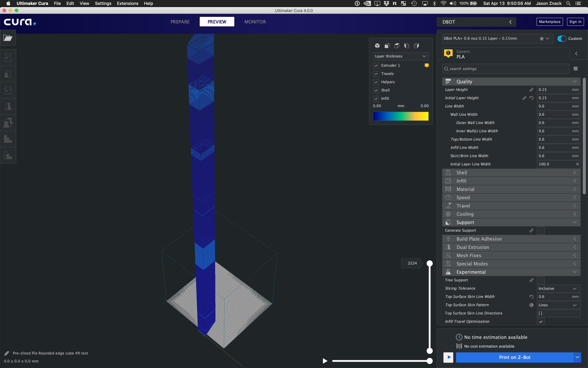Open the Bluetooth menu bar icon
This screenshot has width=588, height=368.
click(x=434, y=3)
